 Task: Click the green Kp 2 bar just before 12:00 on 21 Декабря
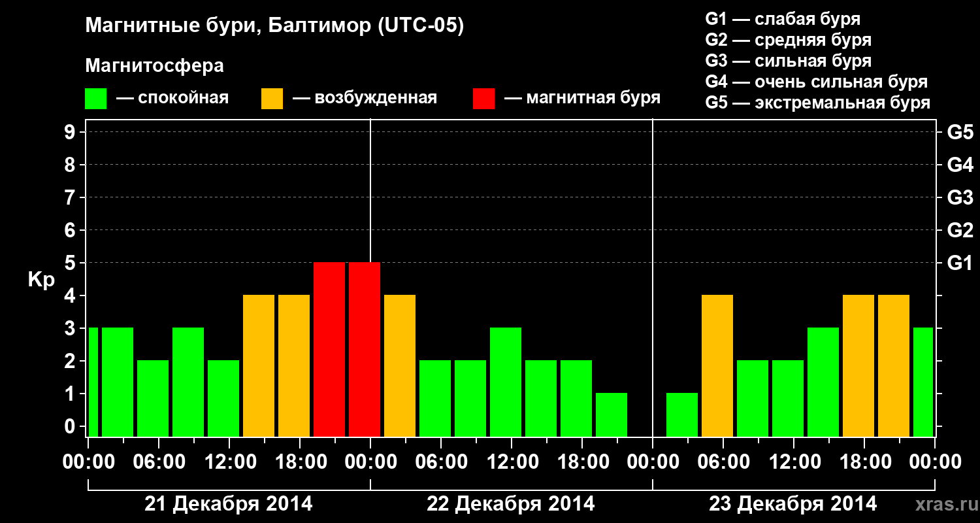(x=223, y=398)
